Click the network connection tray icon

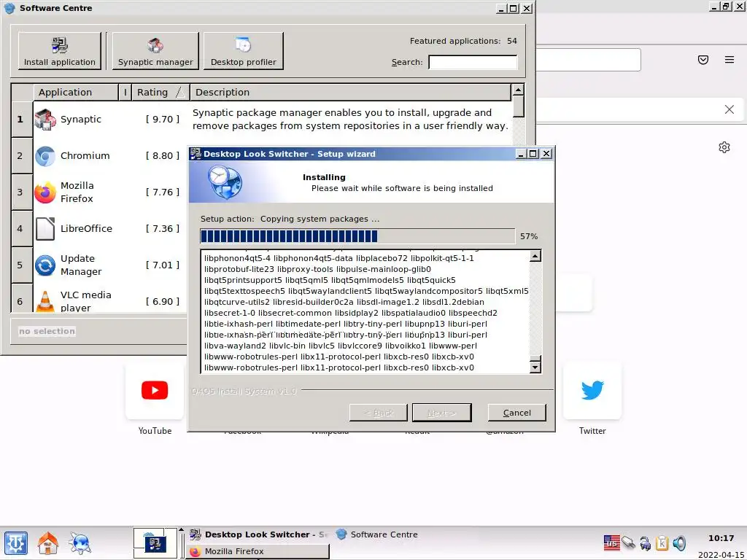tap(628, 542)
